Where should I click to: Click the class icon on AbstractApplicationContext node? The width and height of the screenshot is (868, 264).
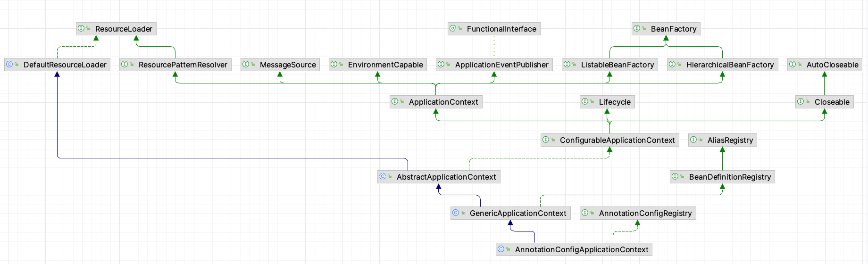(383, 177)
